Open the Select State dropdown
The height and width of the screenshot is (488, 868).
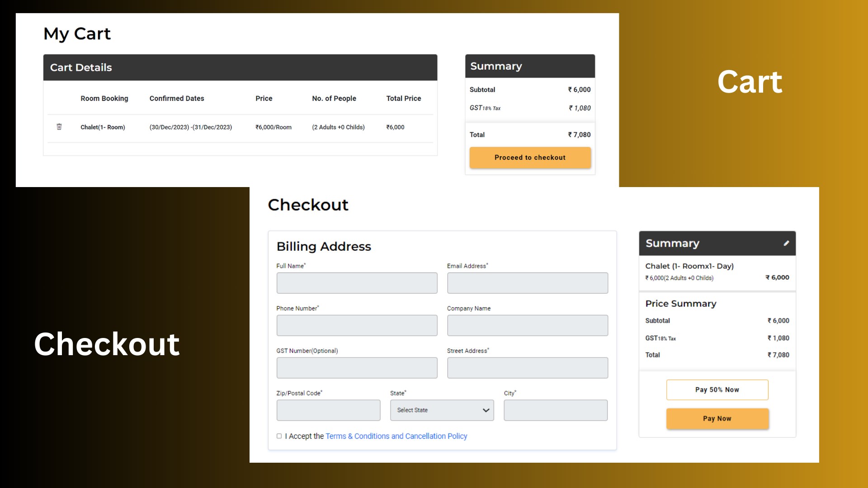click(442, 410)
